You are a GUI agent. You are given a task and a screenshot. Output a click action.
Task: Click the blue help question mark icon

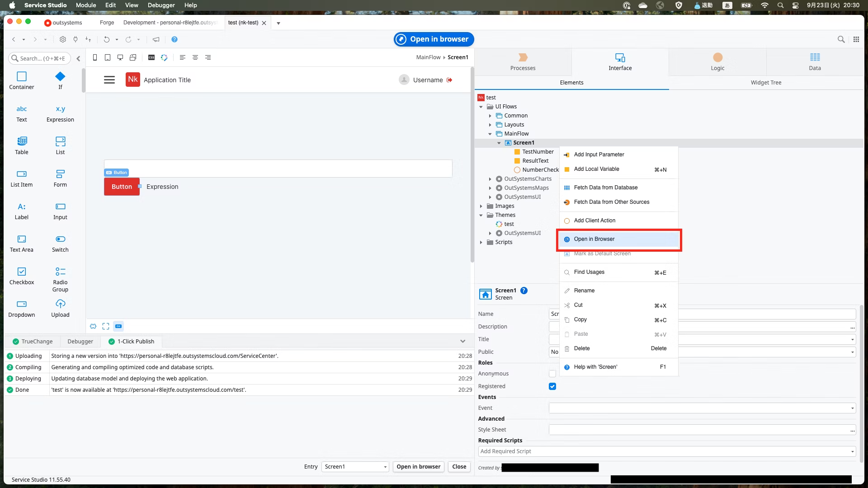(175, 39)
